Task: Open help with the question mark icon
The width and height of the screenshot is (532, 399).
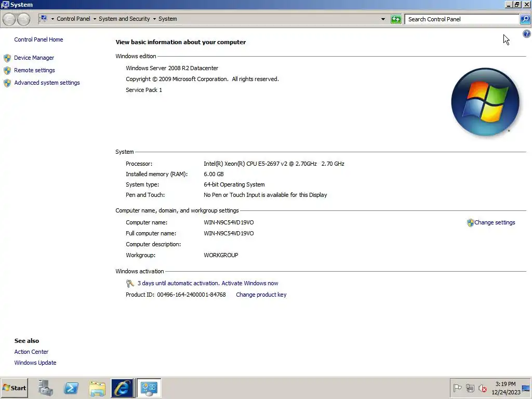Action: (527, 34)
